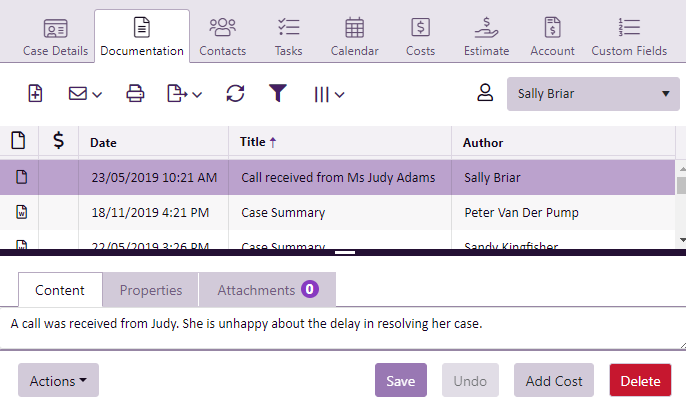Open the columns chooser dropdown
Image resolution: width=686 pixels, height=404 pixels.
(329, 94)
